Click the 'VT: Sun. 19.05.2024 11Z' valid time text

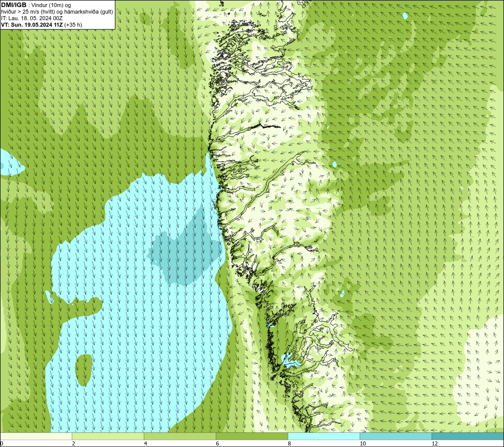coord(32,25)
